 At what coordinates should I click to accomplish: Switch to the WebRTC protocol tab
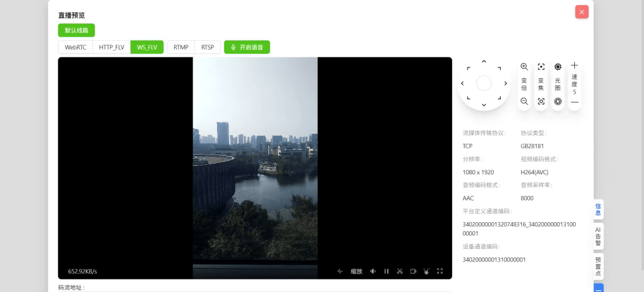(x=75, y=47)
